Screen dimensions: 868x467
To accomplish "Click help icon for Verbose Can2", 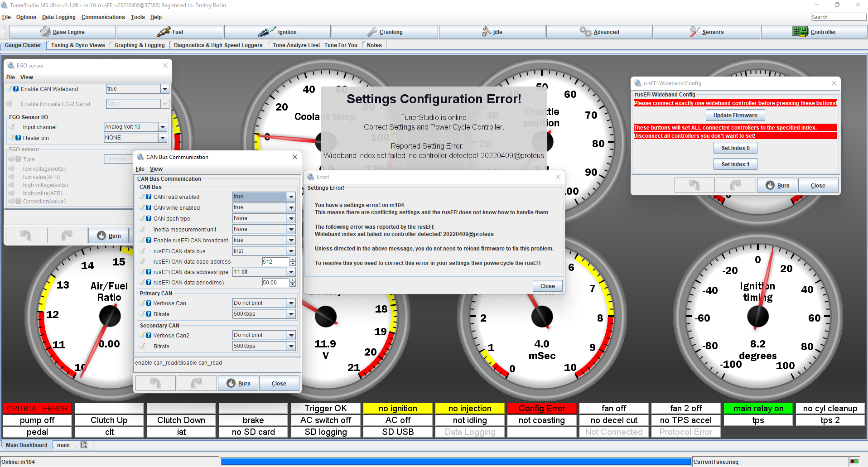I will coord(149,335).
